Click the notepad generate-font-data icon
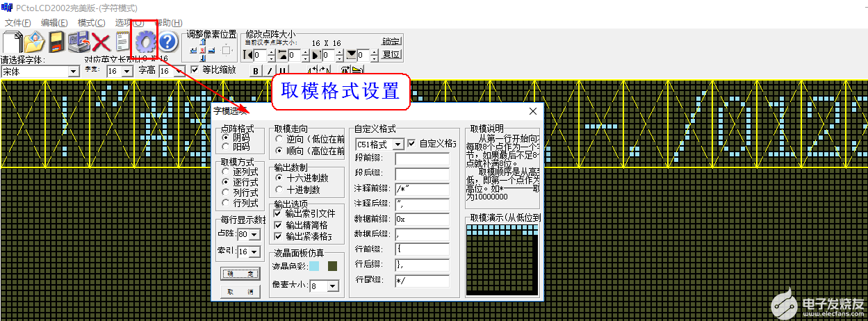The height and width of the screenshot is (321, 868). (x=123, y=42)
